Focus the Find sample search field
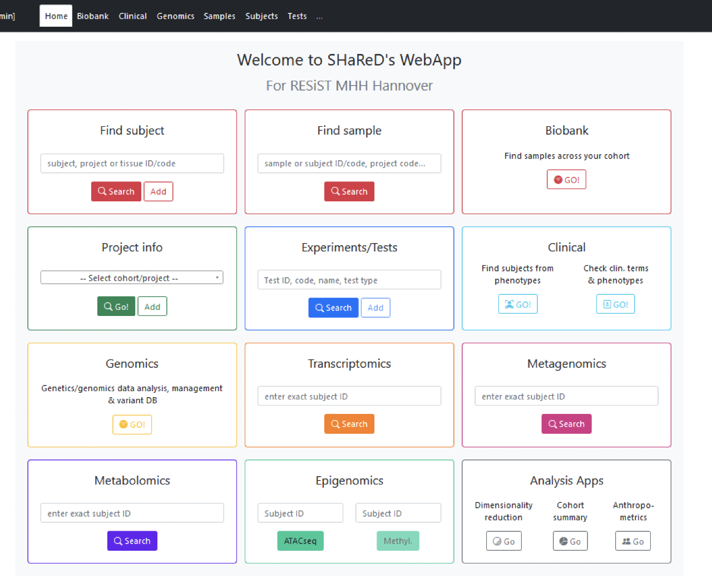The image size is (712, 588). click(349, 164)
